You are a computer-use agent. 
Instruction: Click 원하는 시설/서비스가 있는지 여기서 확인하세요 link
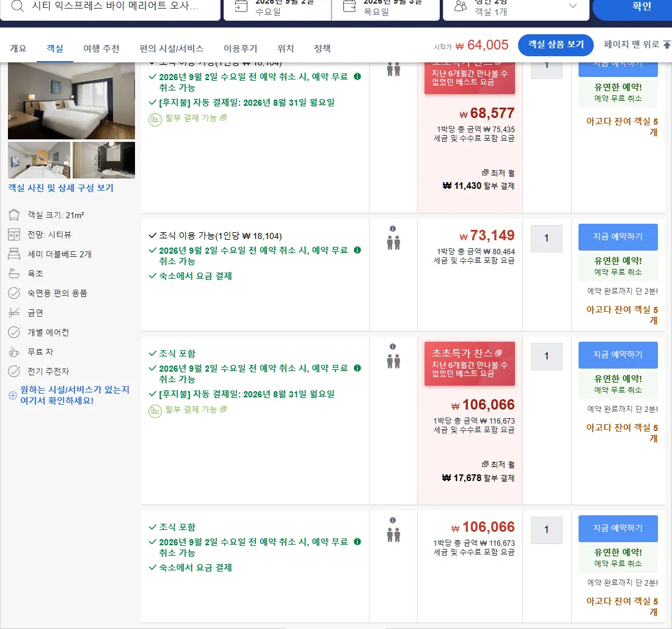pos(75,395)
